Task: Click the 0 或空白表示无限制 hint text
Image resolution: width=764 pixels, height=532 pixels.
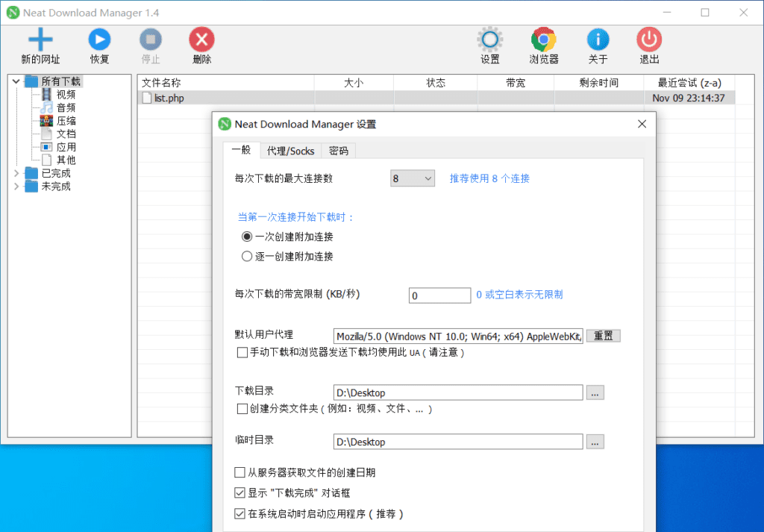Action: click(519, 294)
